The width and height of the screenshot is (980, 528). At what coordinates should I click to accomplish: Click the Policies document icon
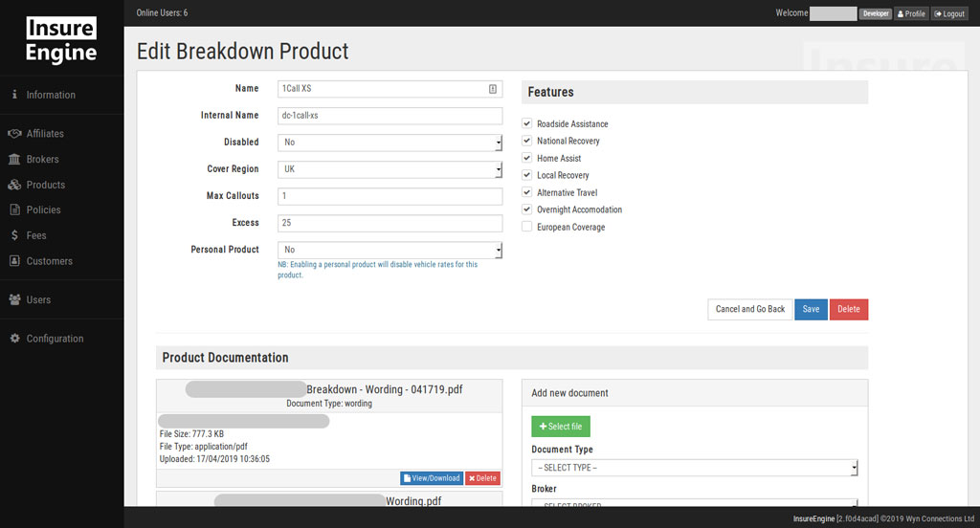[14, 210]
